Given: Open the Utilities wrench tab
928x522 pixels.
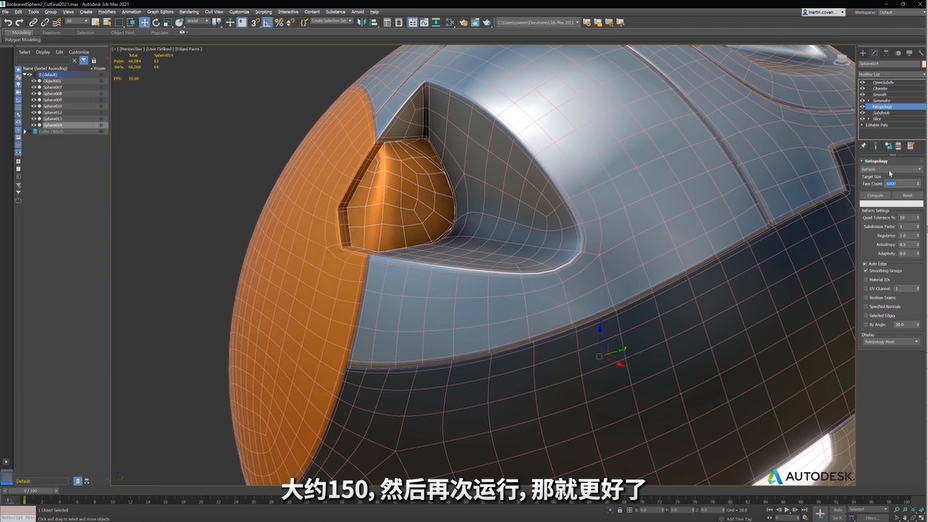Looking at the screenshot, I should pos(921,53).
